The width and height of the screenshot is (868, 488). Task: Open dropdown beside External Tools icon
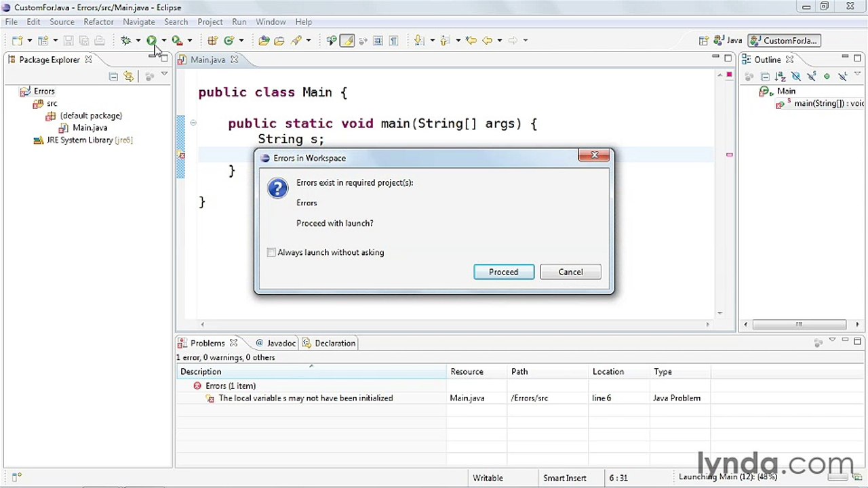point(189,41)
